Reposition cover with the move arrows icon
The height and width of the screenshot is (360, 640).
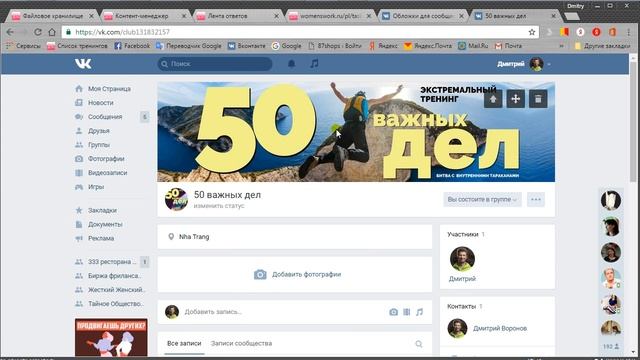tap(516, 99)
